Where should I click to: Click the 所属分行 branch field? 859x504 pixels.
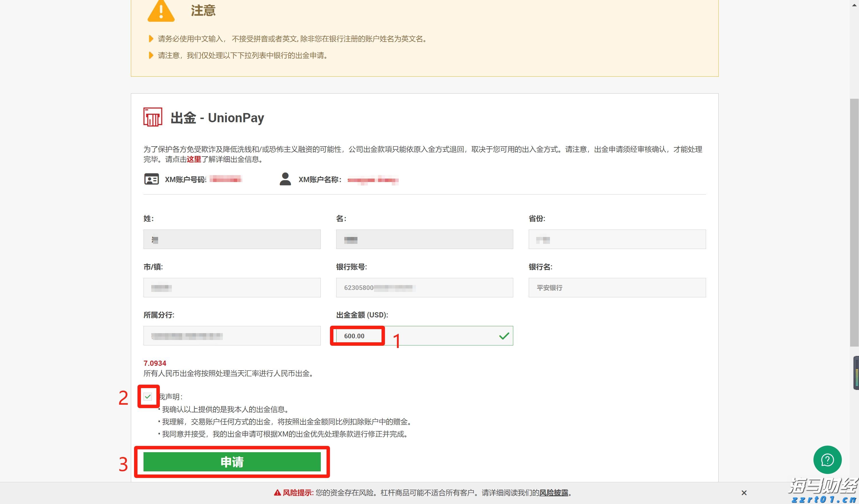pyautogui.click(x=232, y=336)
